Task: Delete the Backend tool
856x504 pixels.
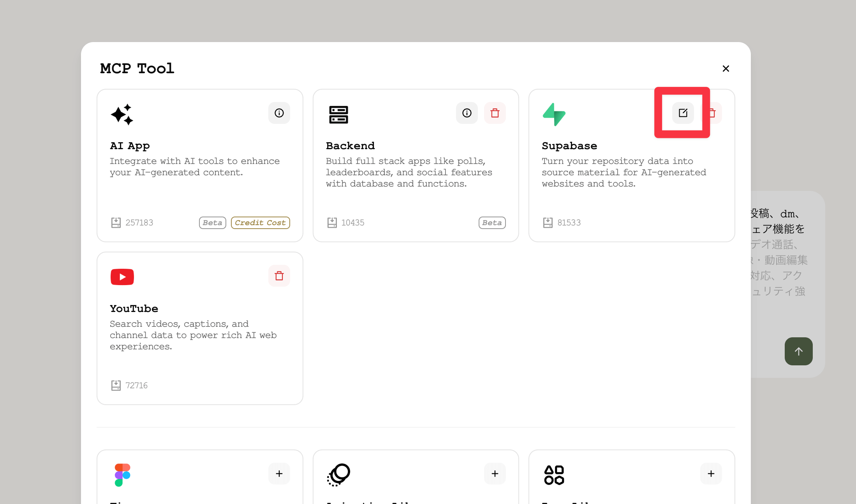Action: click(x=495, y=113)
